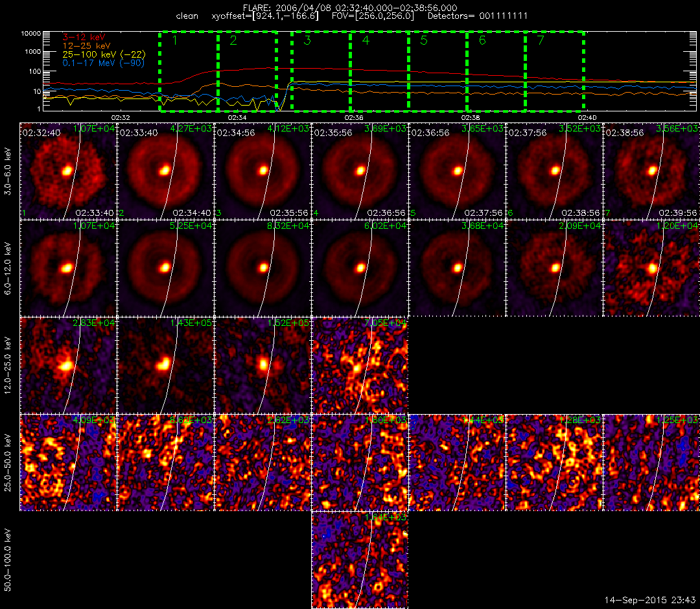Click the 02:38 time axis label
This screenshot has height=609, width=700.
pyautogui.click(x=471, y=118)
